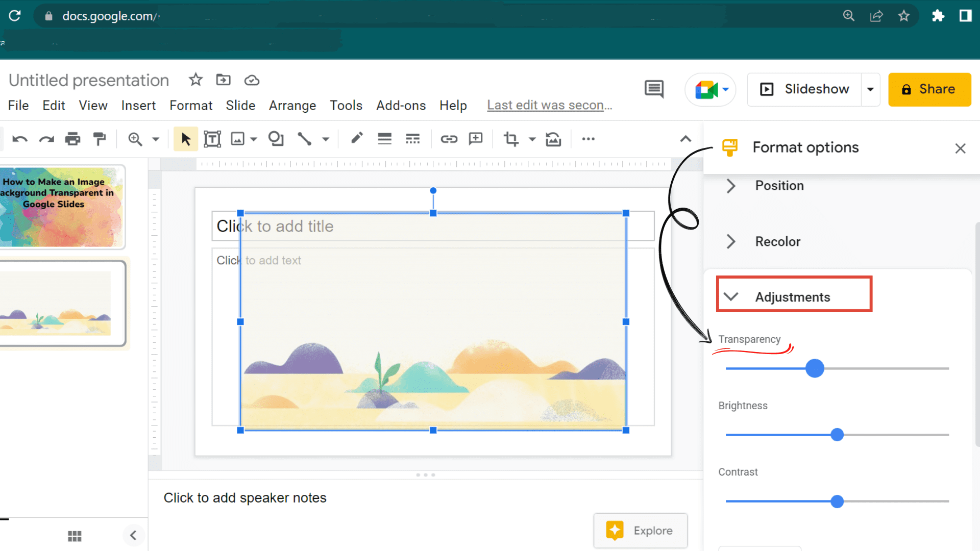Image resolution: width=980 pixels, height=551 pixels.
Task: Open the Format menu
Action: click(x=190, y=105)
